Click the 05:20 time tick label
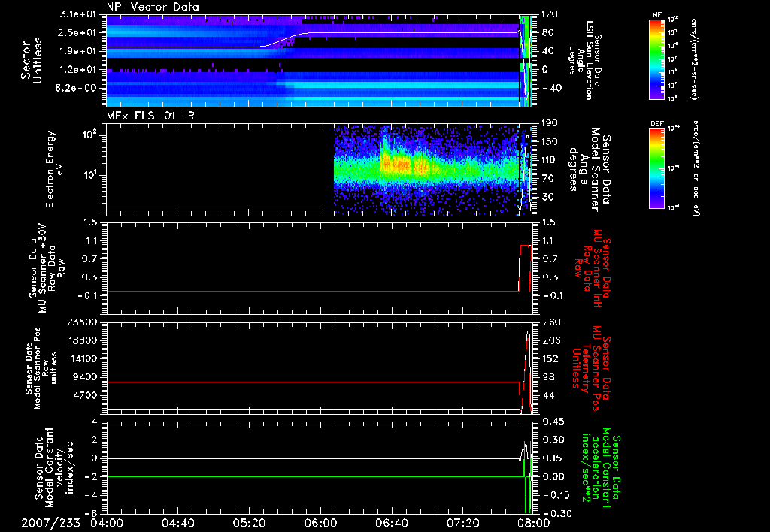Image resolution: width=770 pixels, height=532 pixels. [249, 522]
